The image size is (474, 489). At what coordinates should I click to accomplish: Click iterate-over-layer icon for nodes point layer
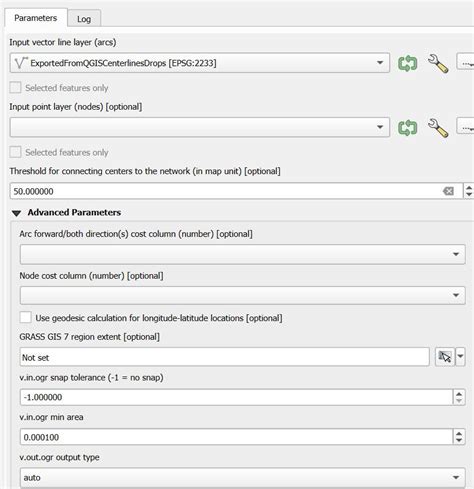[407, 127]
